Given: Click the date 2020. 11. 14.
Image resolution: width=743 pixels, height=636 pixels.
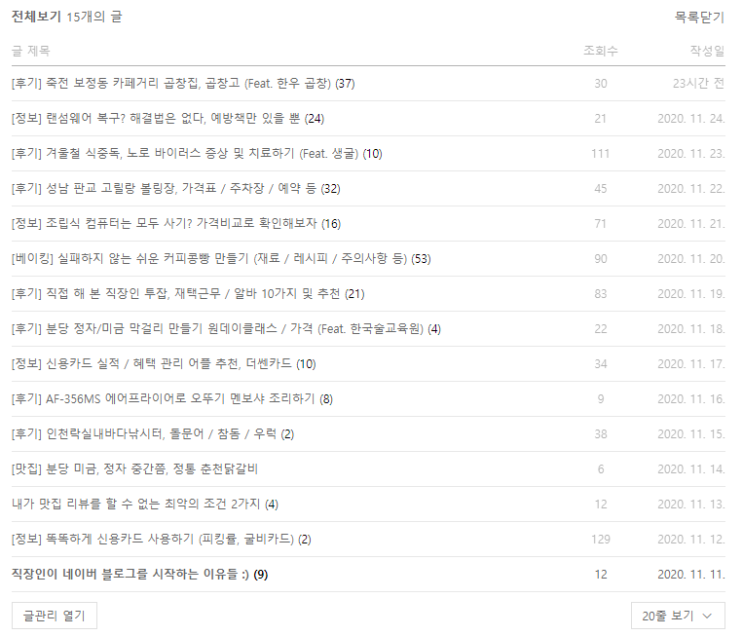Looking at the screenshot, I should click(691, 469).
